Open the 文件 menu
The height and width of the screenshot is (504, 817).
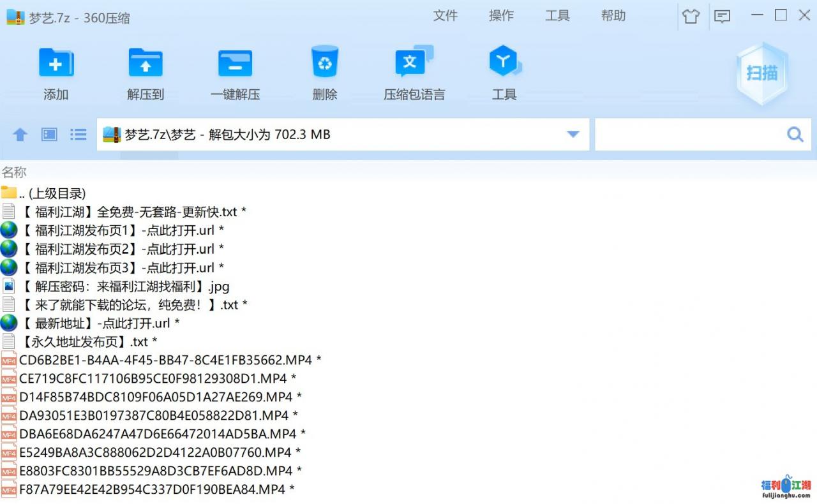[445, 16]
